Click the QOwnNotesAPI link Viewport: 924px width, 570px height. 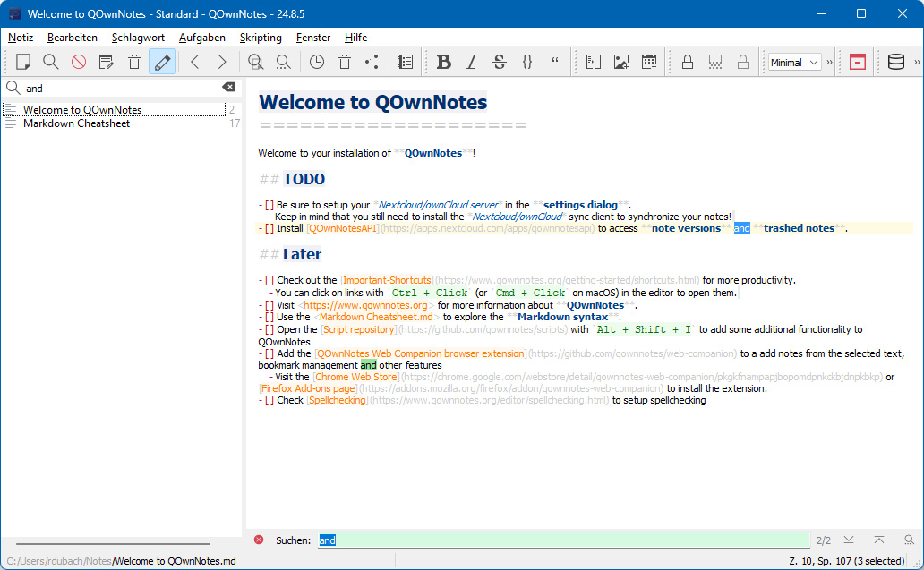click(x=342, y=228)
